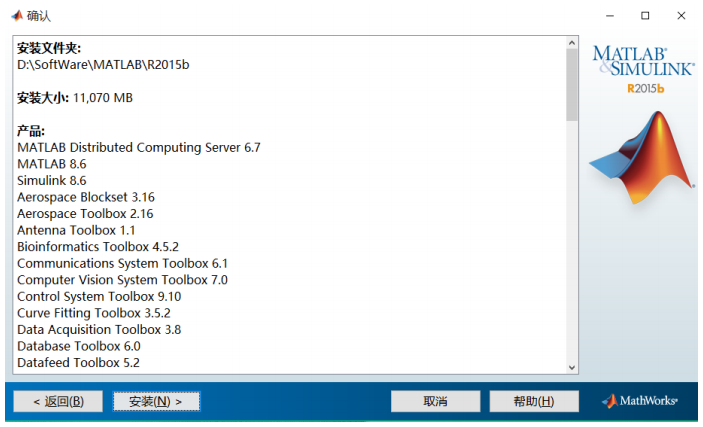This screenshot has height=427, width=703.
Task: Select Antenna Toolbox 1.1 entry
Action: point(76,230)
